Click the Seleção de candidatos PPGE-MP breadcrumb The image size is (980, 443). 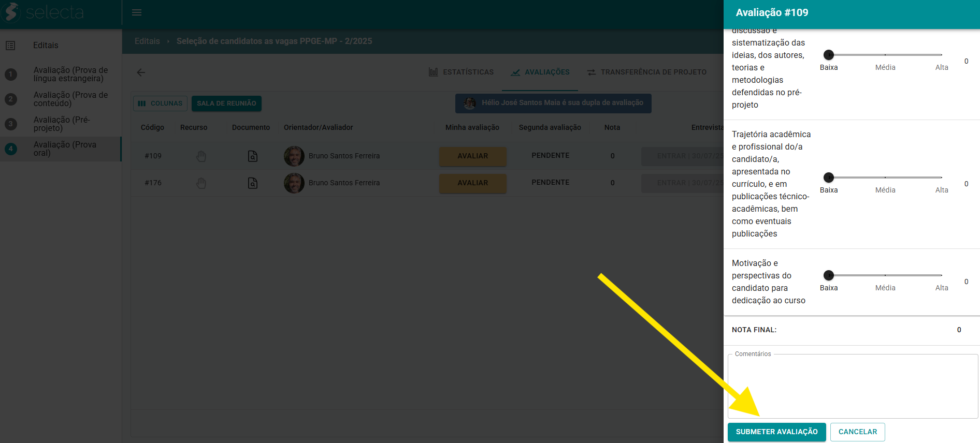(x=274, y=41)
